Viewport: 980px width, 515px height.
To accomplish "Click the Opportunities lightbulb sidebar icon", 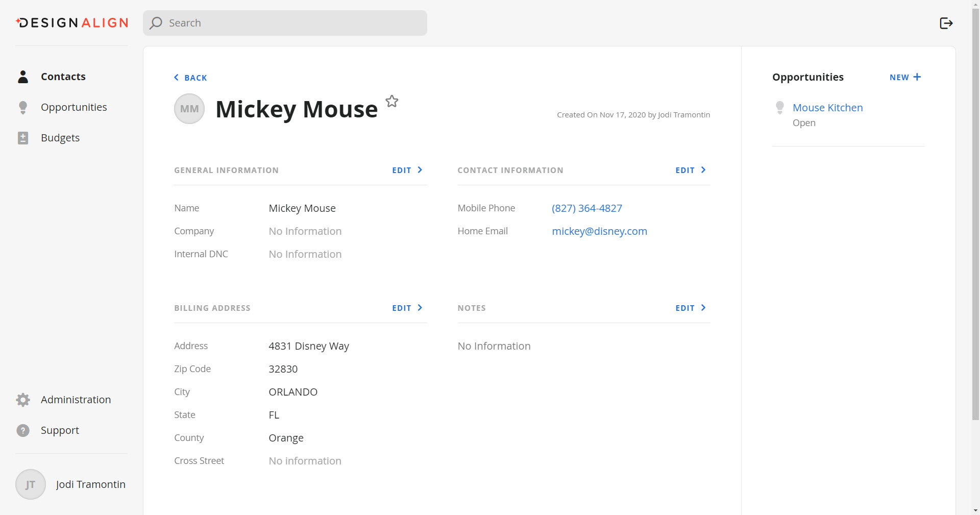I will (23, 107).
